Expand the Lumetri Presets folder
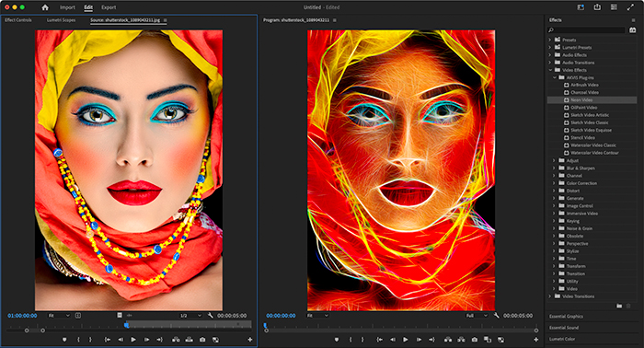644x348 pixels. pyautogui.click(x=550, y=47)
